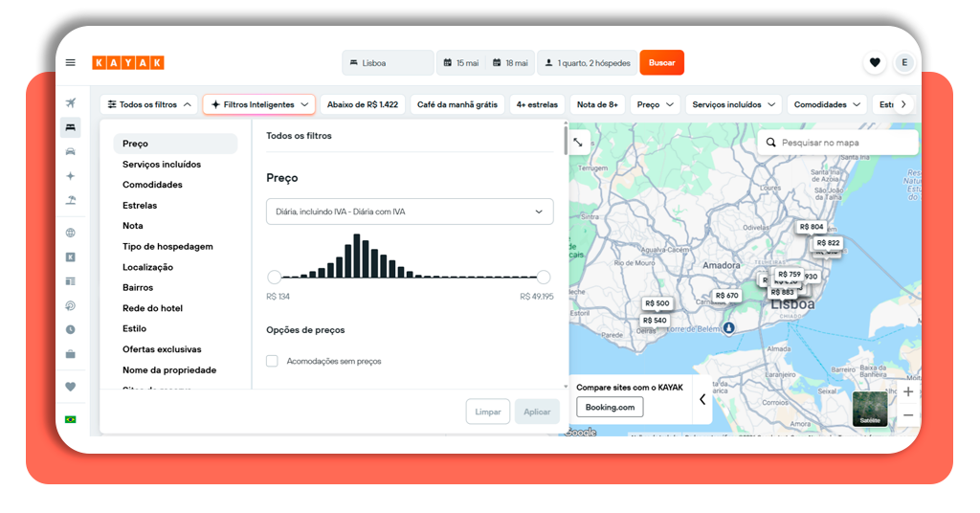Screen dimensions: 980x513
Task: Go to the KAYAK home logo
Action: [128, 62]
